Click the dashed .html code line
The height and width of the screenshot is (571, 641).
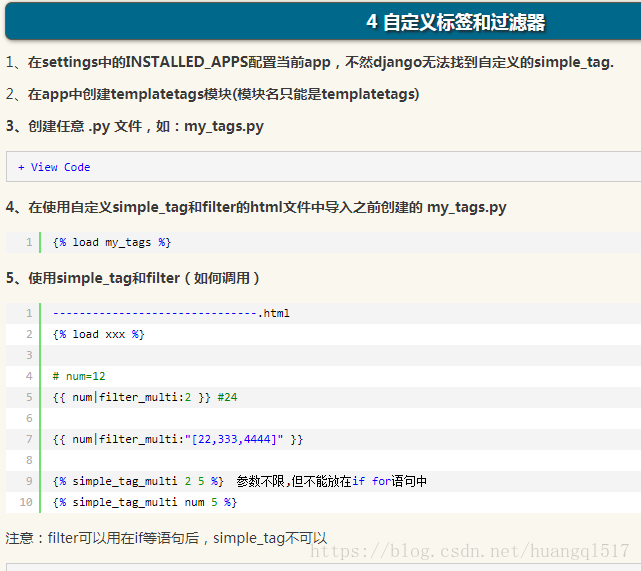pyautogui.click(x=171, y=313)
